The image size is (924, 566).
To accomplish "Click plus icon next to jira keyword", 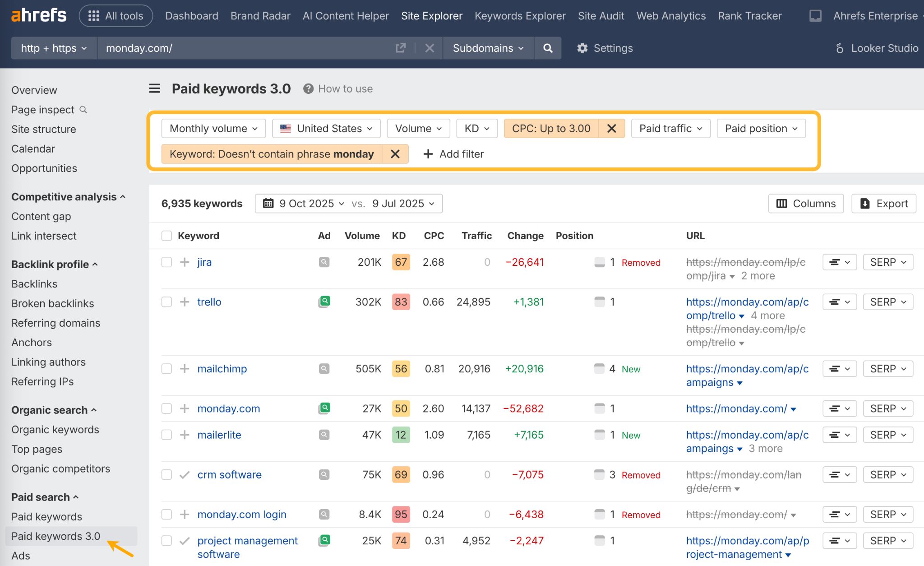I will pos(185,262).
